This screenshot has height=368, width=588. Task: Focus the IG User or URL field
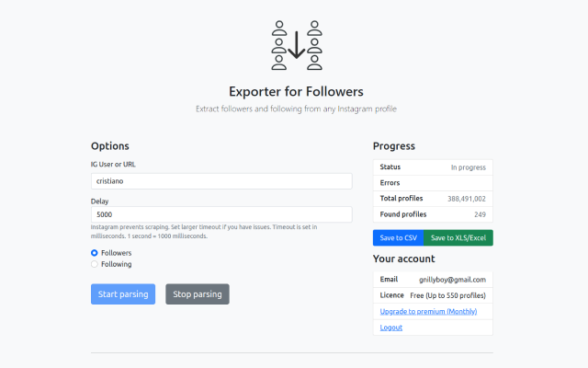pos(221,181)
